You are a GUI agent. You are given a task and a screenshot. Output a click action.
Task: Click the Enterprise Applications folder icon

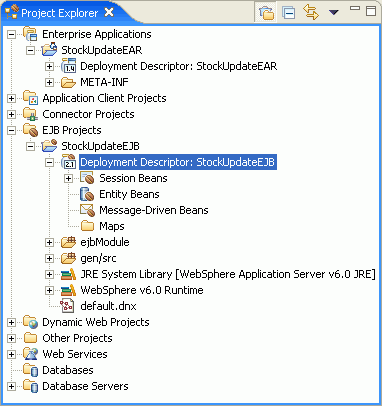tap(30, 34)
